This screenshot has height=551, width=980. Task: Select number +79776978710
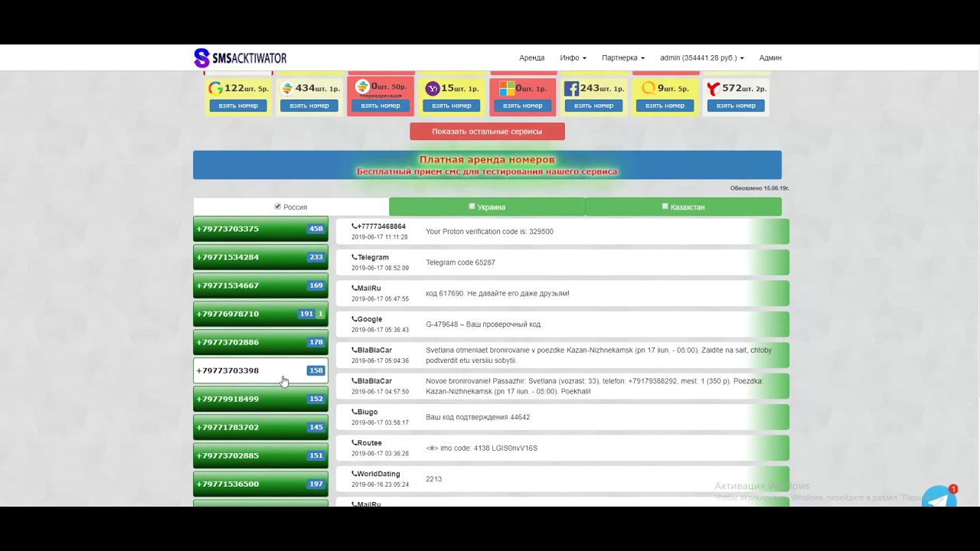click(260, 314)
